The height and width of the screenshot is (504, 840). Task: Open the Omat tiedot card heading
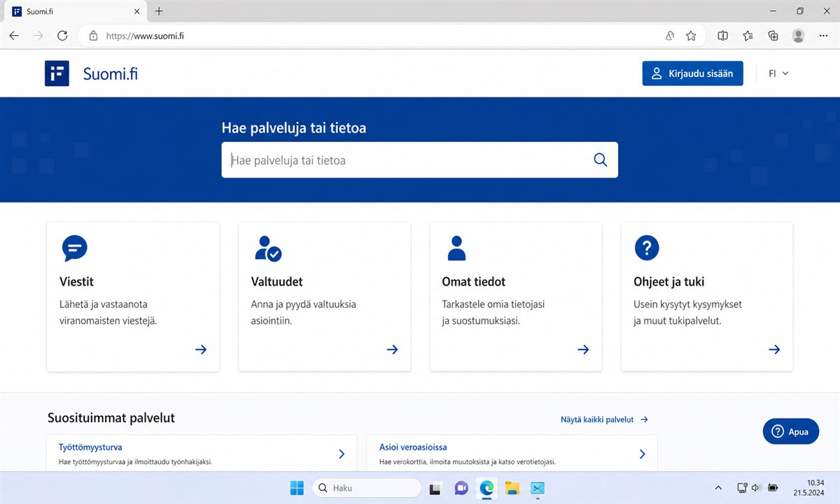coord(474,281)
